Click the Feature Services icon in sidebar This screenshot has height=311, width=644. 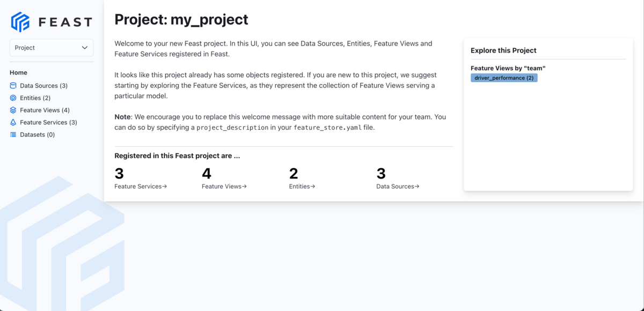(x=13, y=122)
